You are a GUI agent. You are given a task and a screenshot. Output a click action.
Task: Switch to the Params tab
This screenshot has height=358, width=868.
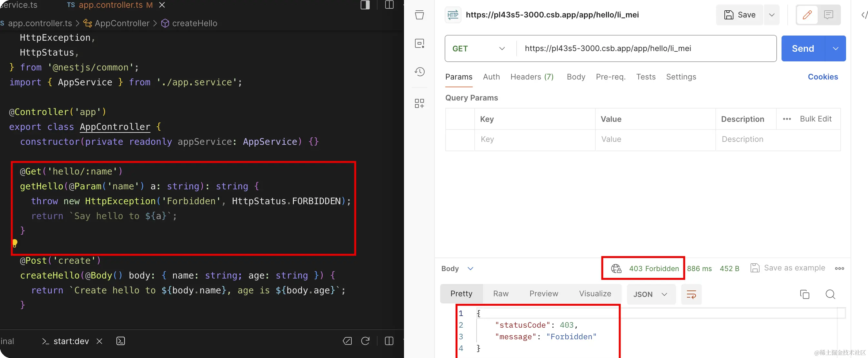click(x=459, y=77)
